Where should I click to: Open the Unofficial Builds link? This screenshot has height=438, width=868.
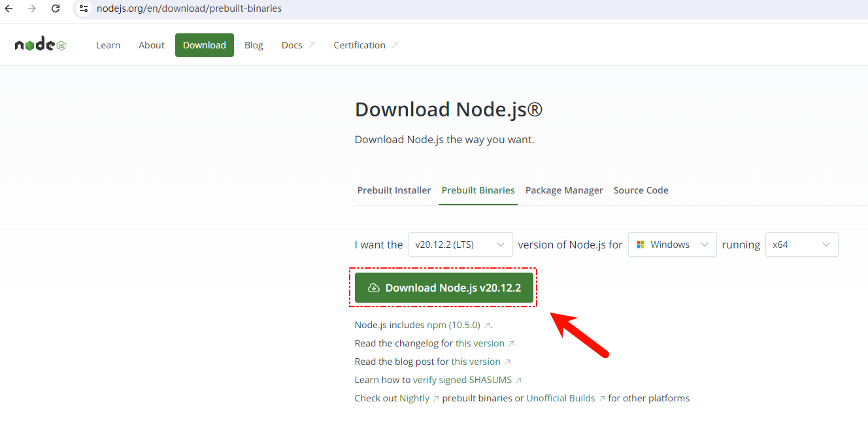[x=566, y=398]
